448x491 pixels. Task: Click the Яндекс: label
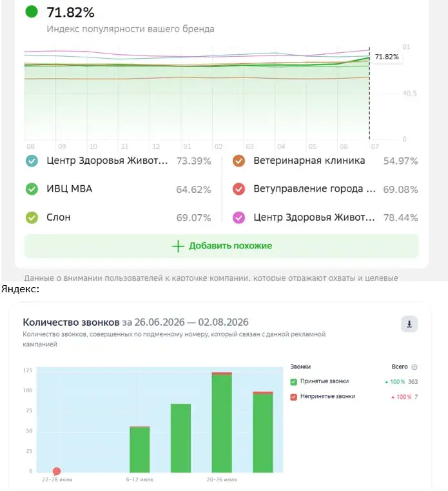(x=21, y=288)
